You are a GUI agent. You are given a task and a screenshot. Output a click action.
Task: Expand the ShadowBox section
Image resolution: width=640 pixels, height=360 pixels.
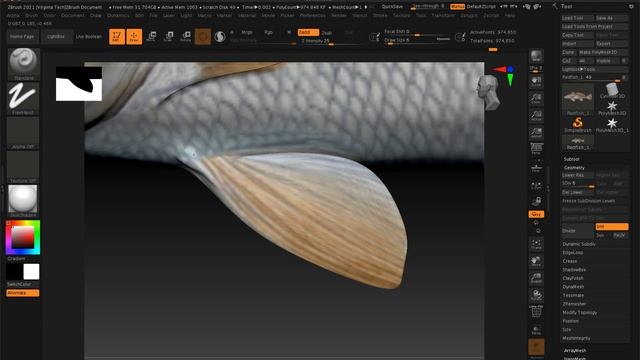pyautogui.click(x=574, y=270)
